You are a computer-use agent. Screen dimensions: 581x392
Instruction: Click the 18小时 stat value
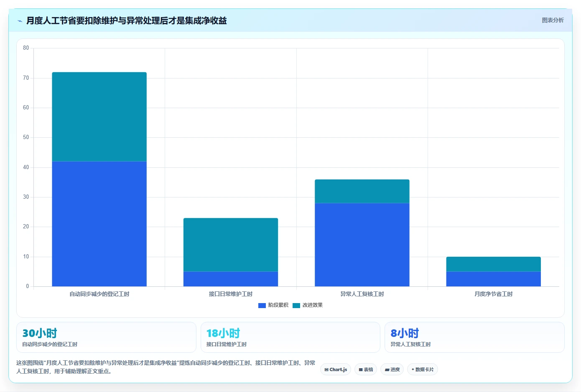click(x=223, y=333)
